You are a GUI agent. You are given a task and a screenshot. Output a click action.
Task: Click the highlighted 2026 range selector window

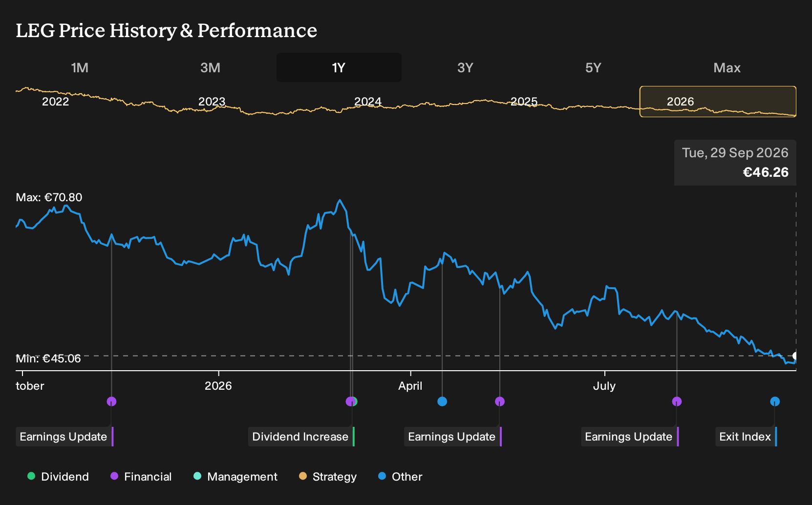[x=718, y=102]
